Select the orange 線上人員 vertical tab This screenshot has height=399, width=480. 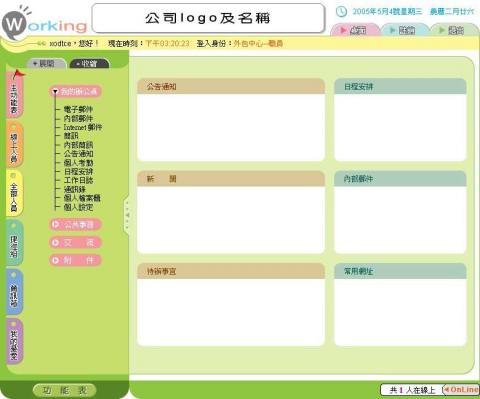14,145
